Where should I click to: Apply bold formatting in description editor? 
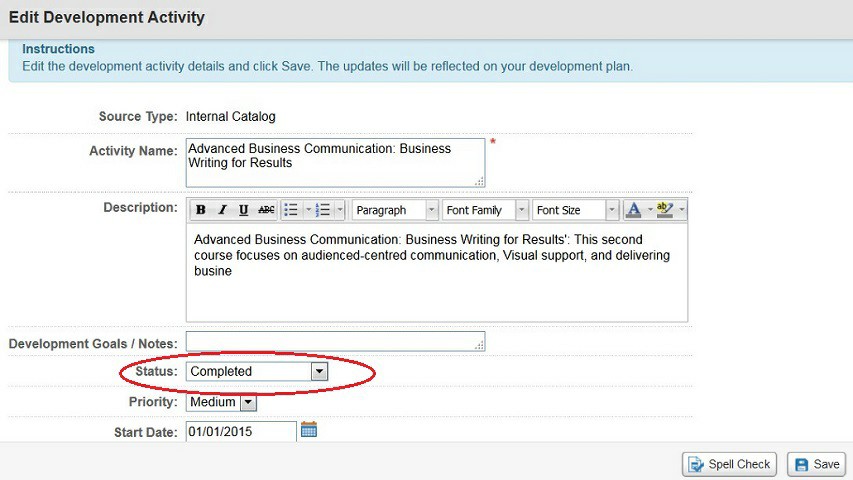[x=201, y=210]
